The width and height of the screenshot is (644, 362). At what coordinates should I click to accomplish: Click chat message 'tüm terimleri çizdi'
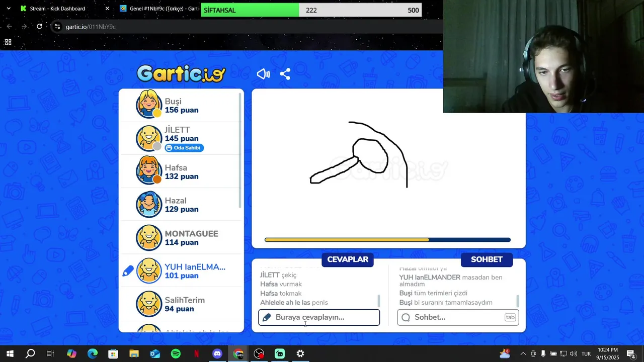441,293
